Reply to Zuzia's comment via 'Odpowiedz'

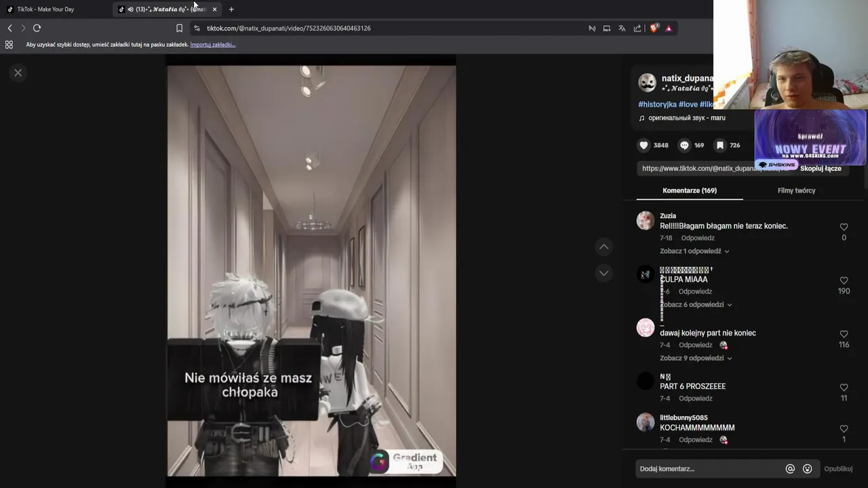(698, 238)
